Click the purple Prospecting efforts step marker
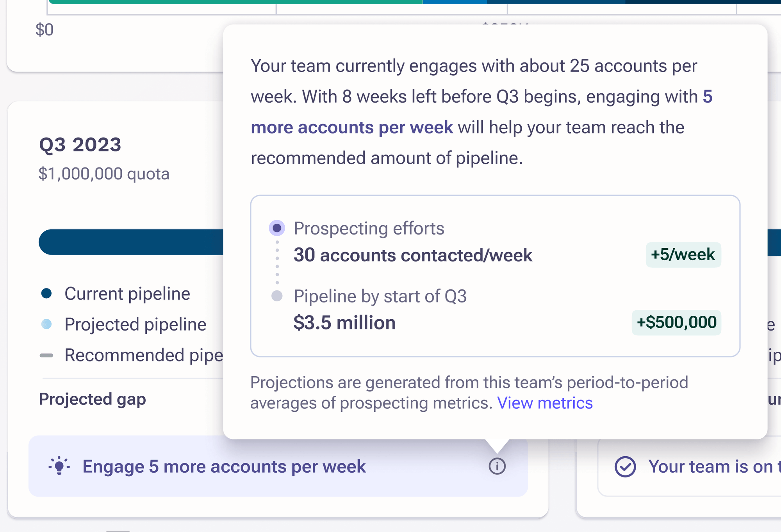This screenshot has width=781, height=532. (277, 228)
